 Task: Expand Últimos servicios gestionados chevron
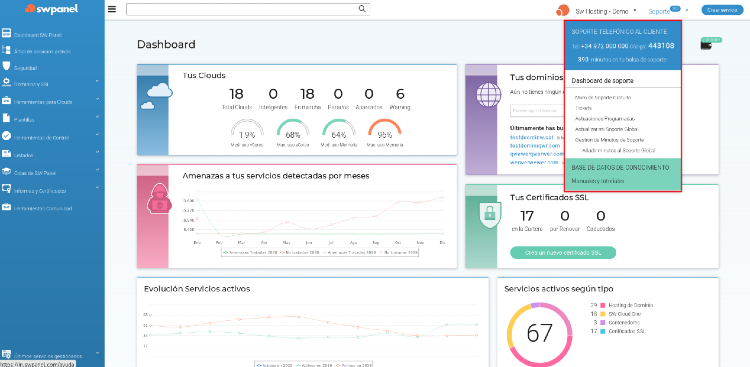[97, 353]
